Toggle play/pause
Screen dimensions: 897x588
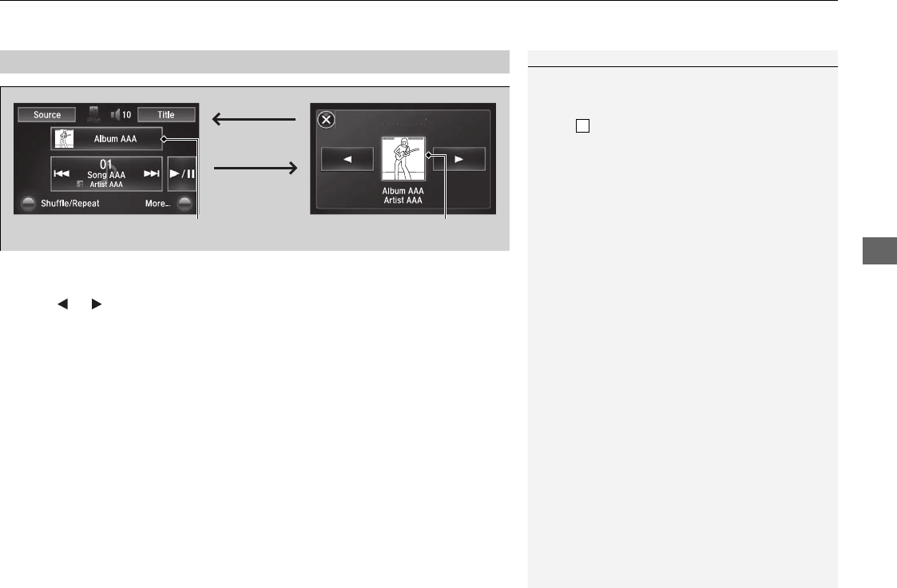pos(182,174)
